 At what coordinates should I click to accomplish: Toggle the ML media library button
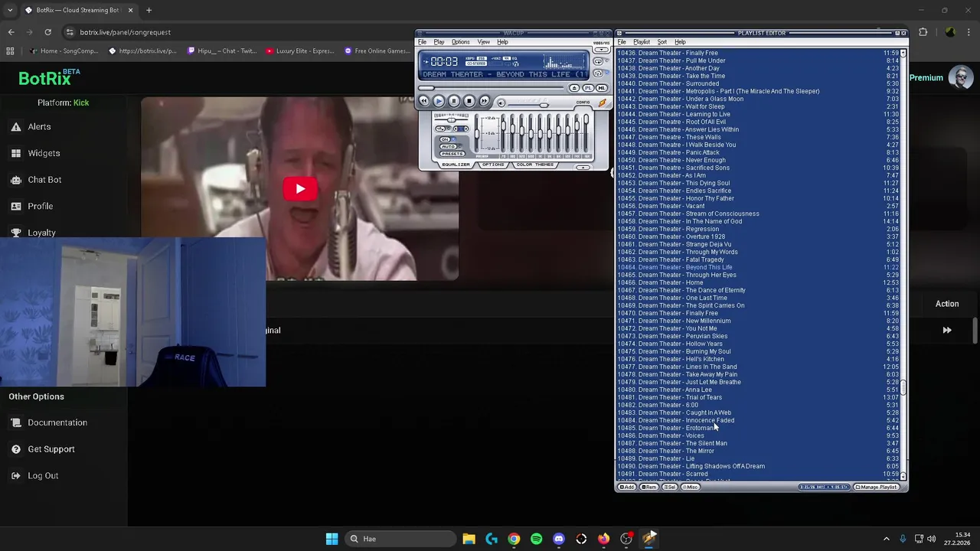pos(601,88)
